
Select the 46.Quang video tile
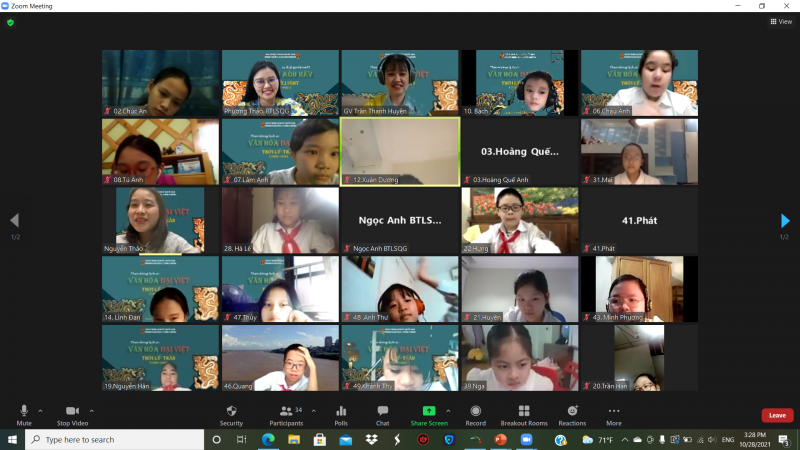pyautogui.click(x=280, y=358)
